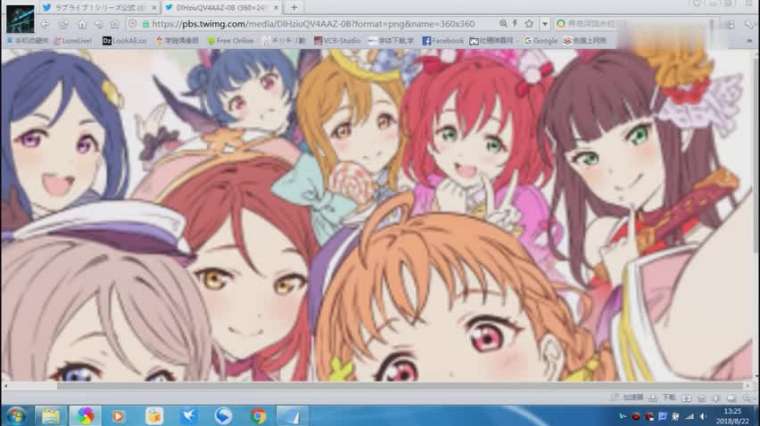The width and height of the screenshot is (760, 426).
Task: Click the network signal tray icon
Action: coord(689,416)
